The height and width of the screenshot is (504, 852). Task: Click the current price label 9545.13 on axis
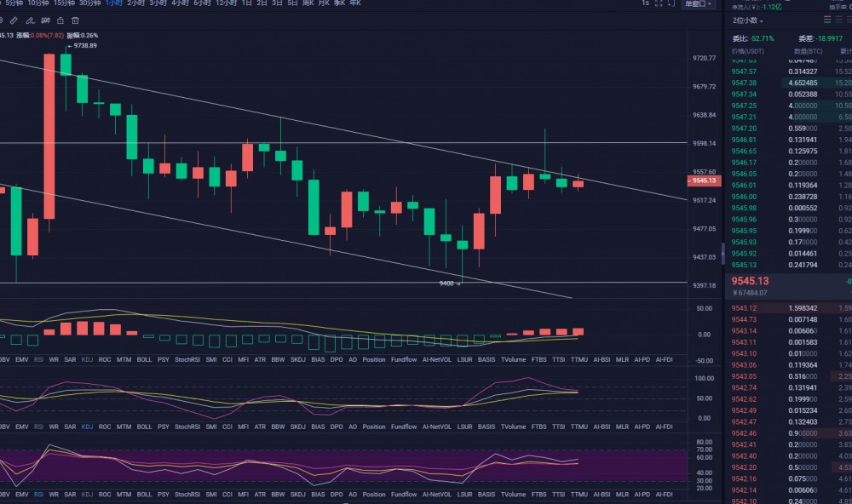704,180
